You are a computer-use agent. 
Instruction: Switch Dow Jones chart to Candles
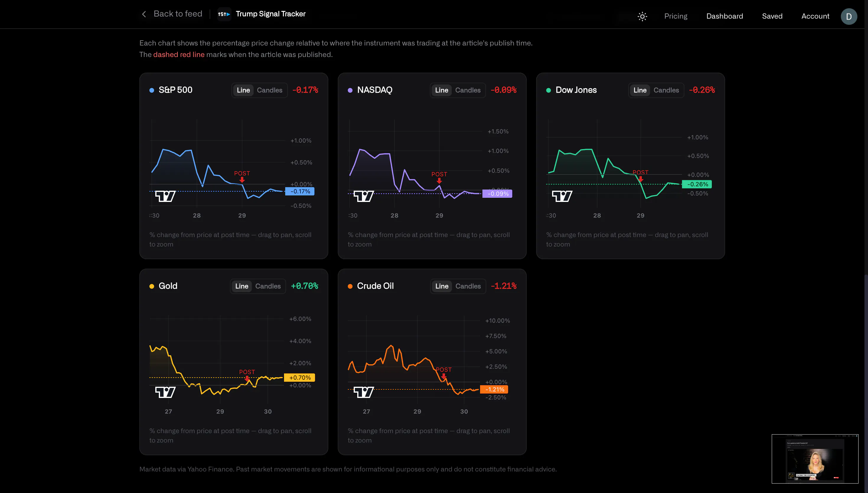666,90
